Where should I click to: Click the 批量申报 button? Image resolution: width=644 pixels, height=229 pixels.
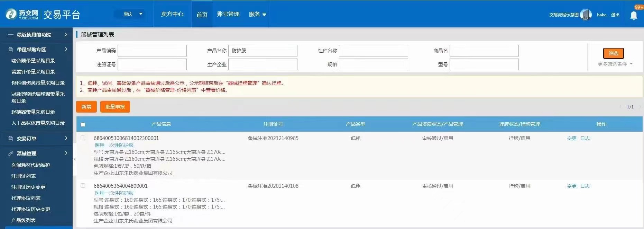[115, 107]
